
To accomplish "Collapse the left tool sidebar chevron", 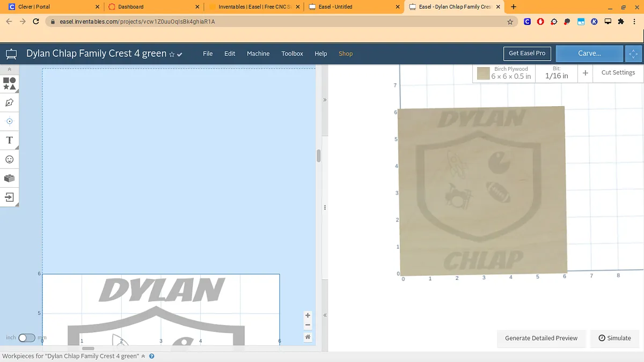I will coord(9,70).
